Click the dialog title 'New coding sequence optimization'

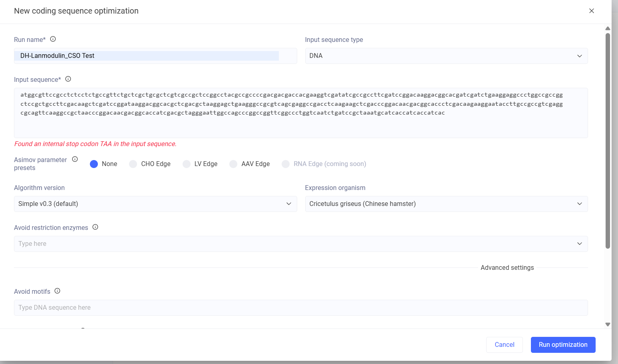(76, 11)
